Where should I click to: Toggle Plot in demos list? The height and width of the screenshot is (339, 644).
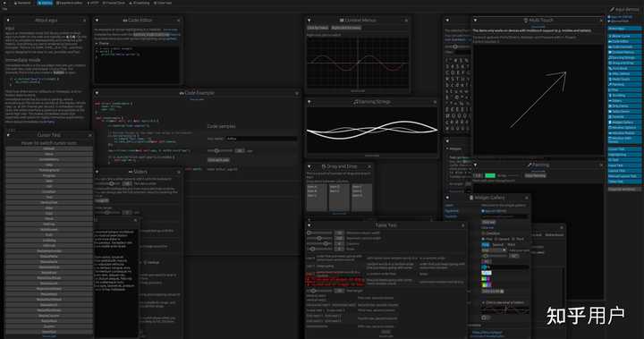[x=624, y=90]
